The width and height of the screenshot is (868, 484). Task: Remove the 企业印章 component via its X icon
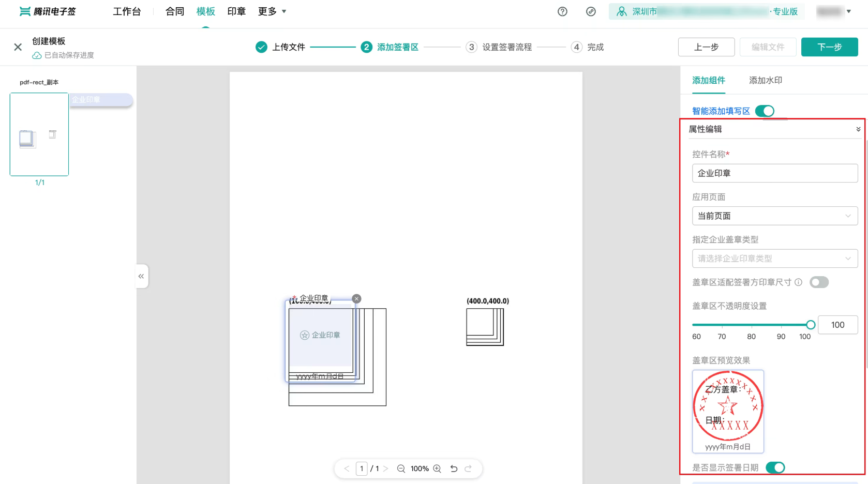pyautogui.click(x=356, y=298)
